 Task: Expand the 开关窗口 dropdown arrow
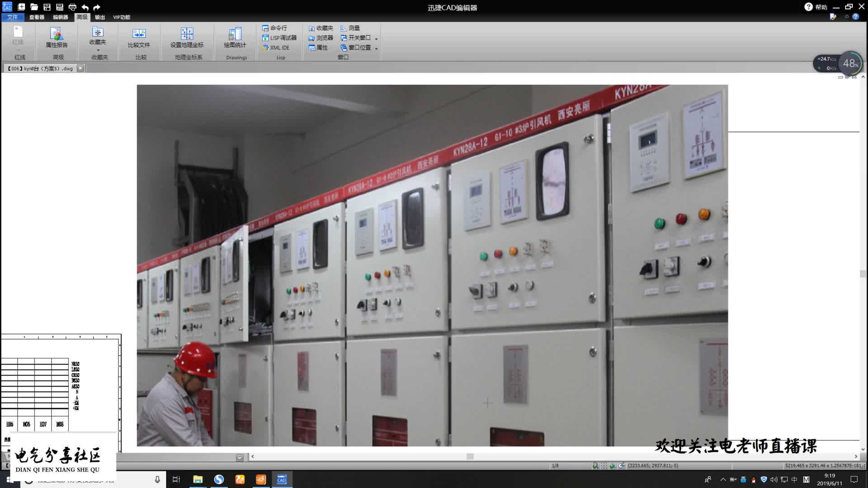pyautogui.click(x=376, y=39)
